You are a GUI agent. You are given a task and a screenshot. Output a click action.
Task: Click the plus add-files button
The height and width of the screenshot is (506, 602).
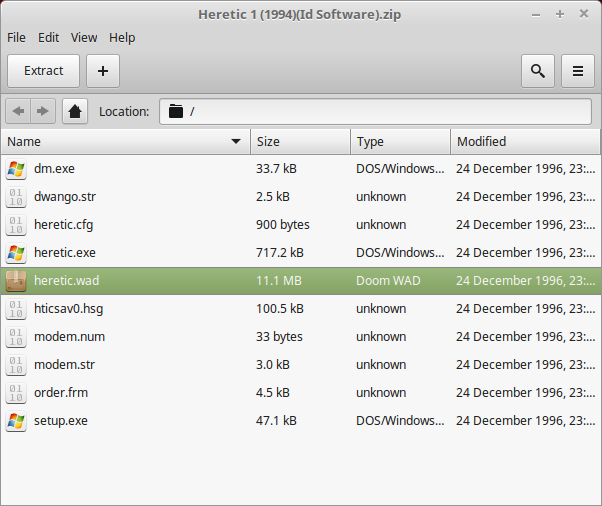[103, 71]
